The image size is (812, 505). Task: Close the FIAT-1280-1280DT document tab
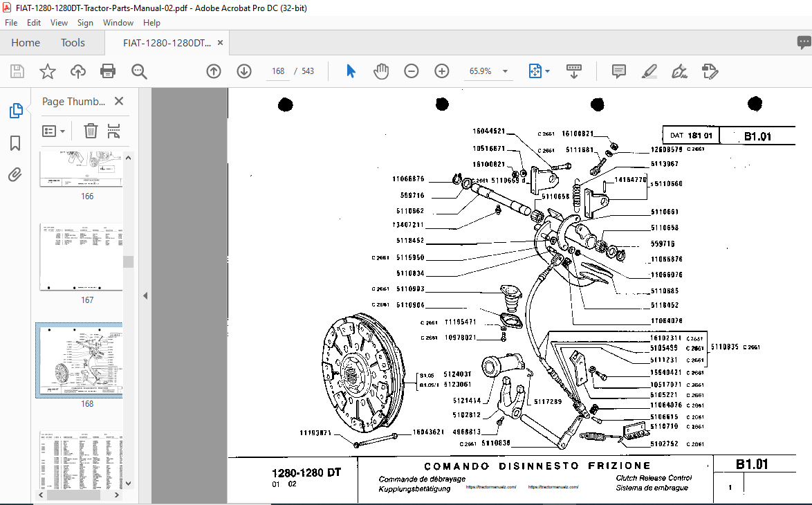tap(220, 42)
